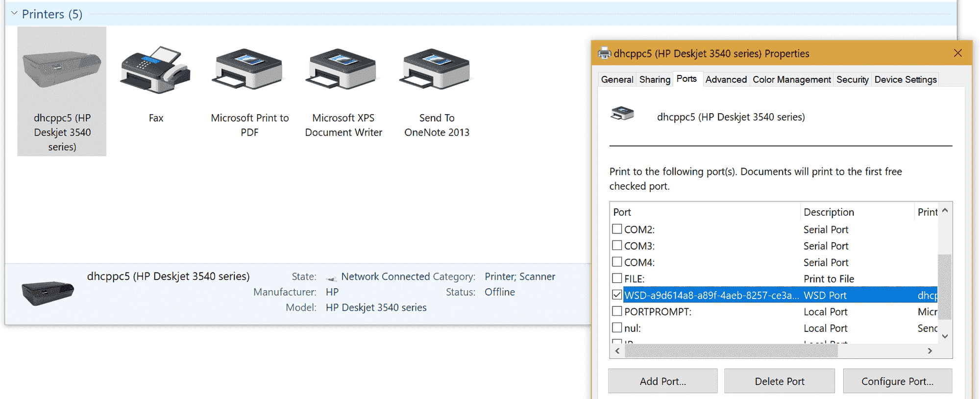Click the 'Offline' status value

(500, 292)
